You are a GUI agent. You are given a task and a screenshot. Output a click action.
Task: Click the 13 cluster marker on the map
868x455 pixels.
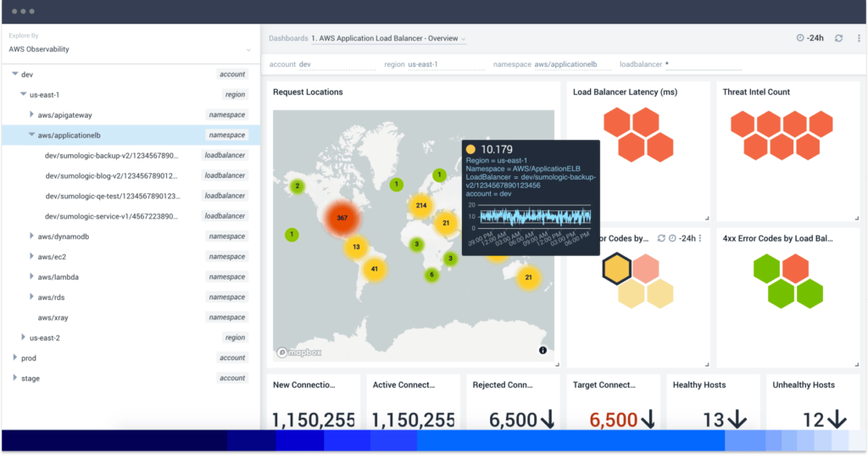pos(356,247)
